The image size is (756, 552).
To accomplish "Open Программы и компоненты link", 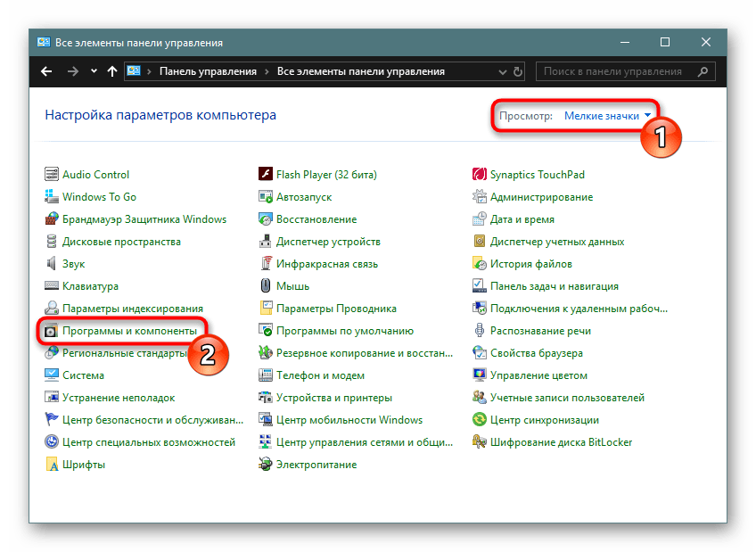I will point(129,331).
